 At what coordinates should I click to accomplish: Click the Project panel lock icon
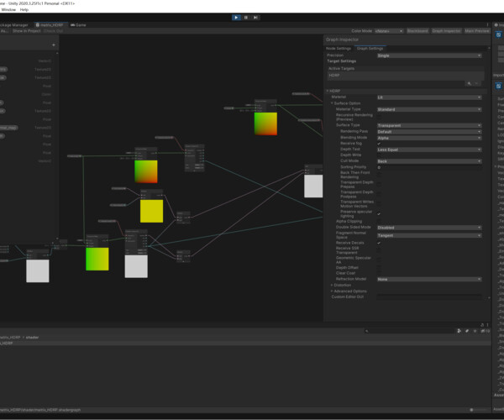[x=482, y=325]
